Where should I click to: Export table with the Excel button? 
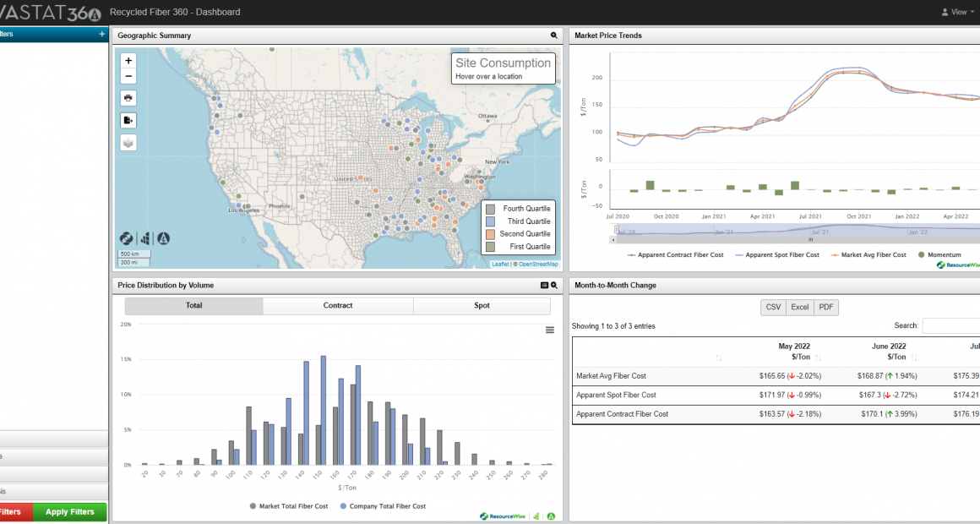(x=799, y=308)
